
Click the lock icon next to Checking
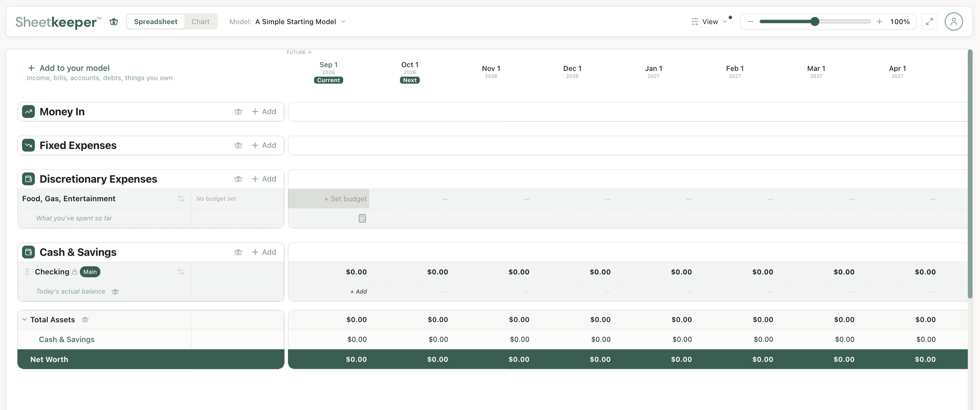75,272
